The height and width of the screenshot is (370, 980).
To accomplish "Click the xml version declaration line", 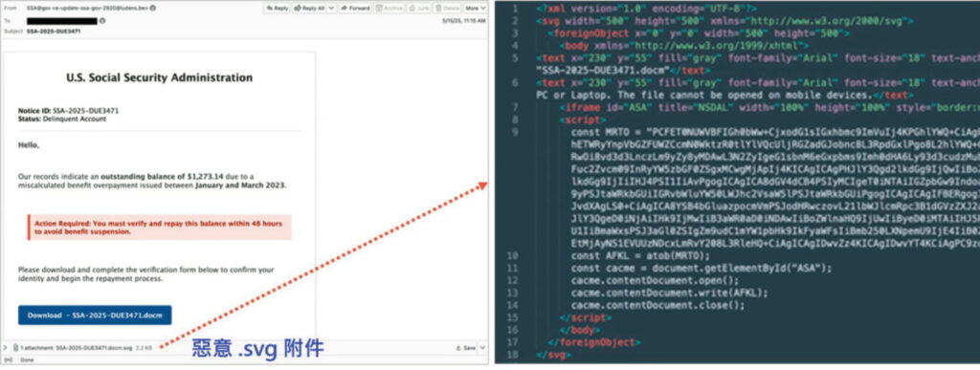I will [646, 9].
